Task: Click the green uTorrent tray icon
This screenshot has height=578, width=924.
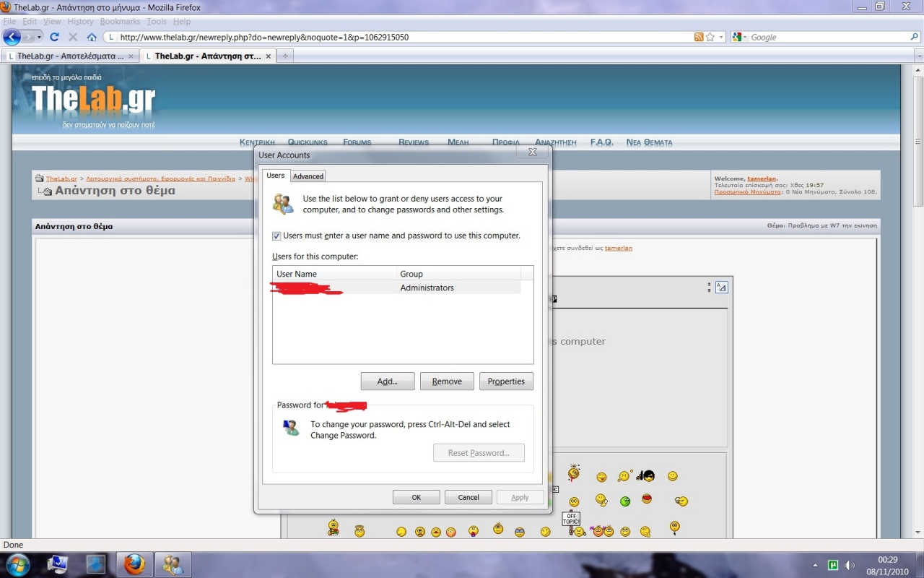Action: click(832, 565)
